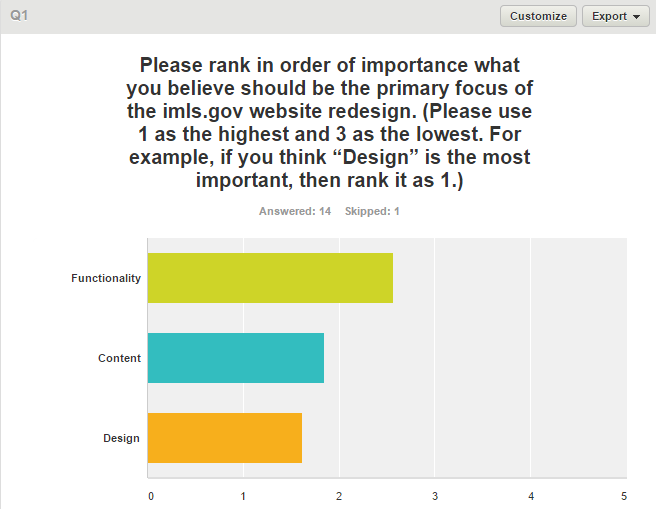The image size is (656, 509).
Task: Click the Content axis label
Action: [119, 358]
